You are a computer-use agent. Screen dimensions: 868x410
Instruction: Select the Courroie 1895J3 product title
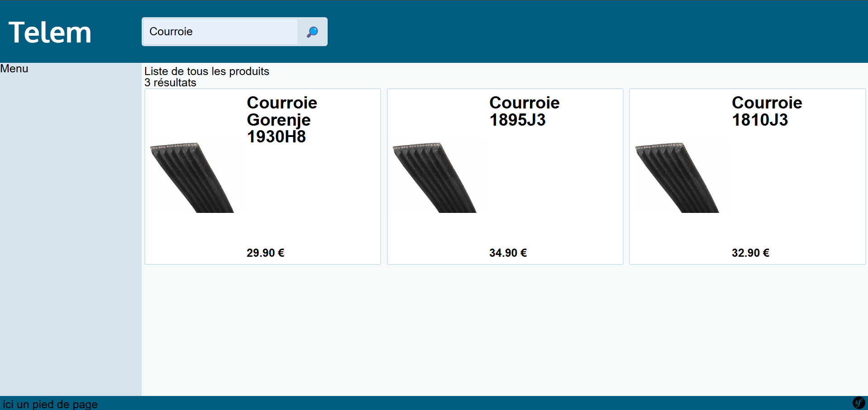[524, 111]
